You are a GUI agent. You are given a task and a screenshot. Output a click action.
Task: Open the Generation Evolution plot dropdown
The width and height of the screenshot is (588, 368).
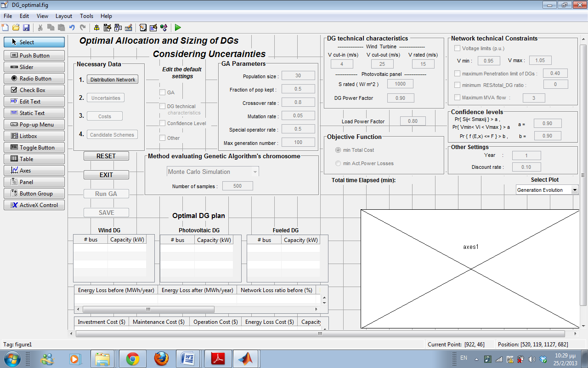[547, 190]
